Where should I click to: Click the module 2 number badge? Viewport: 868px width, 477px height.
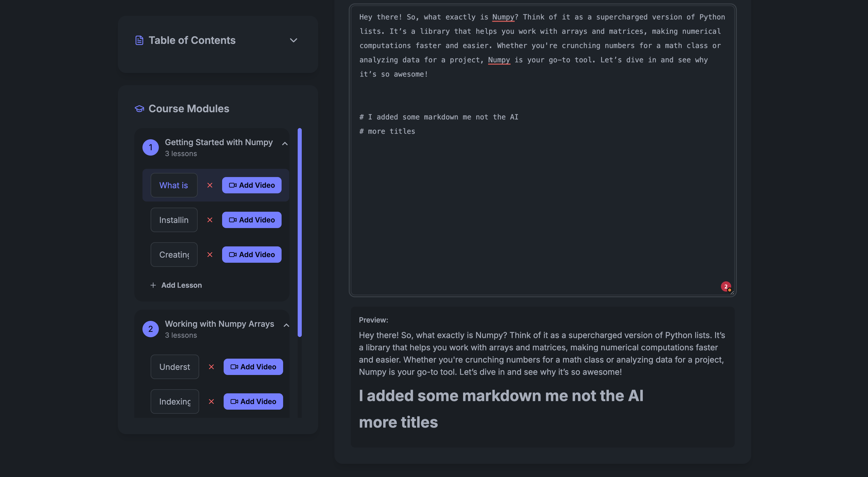(x=150, y=329)
